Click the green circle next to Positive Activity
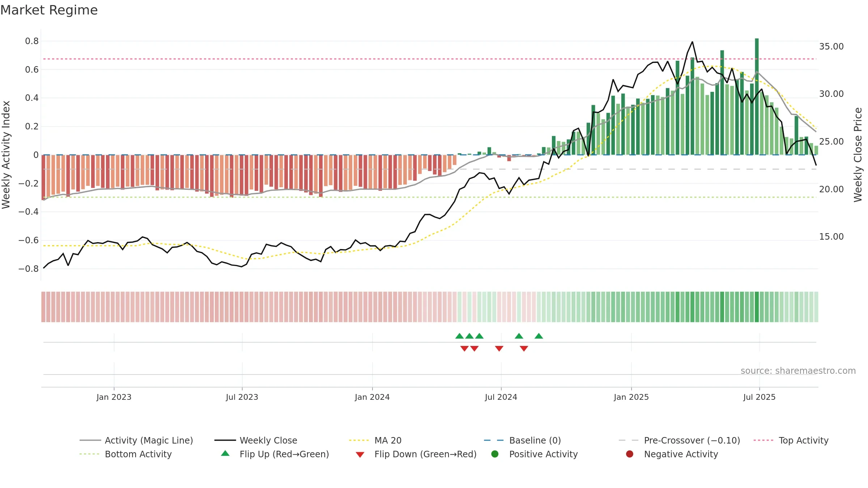Screen dimensions: 868x488 tap(495, 454)
